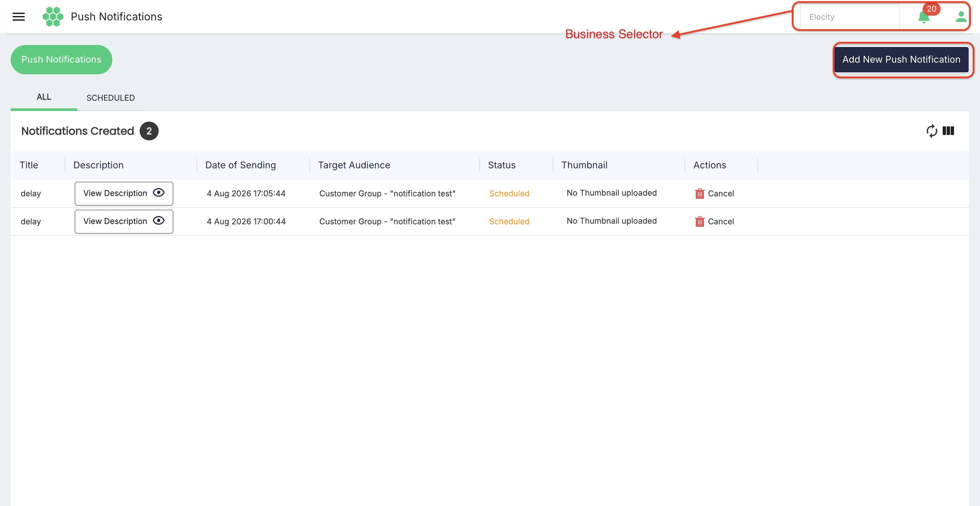Click the green honeycomb app logo
The height and width of the screenshot is (506, 980).
(53, 17)
